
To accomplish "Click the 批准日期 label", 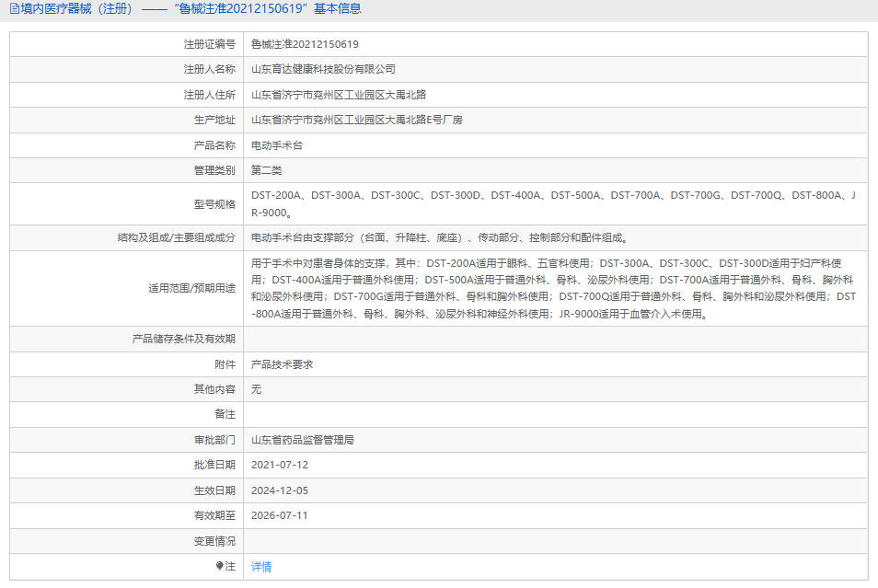I will (214, 465).
